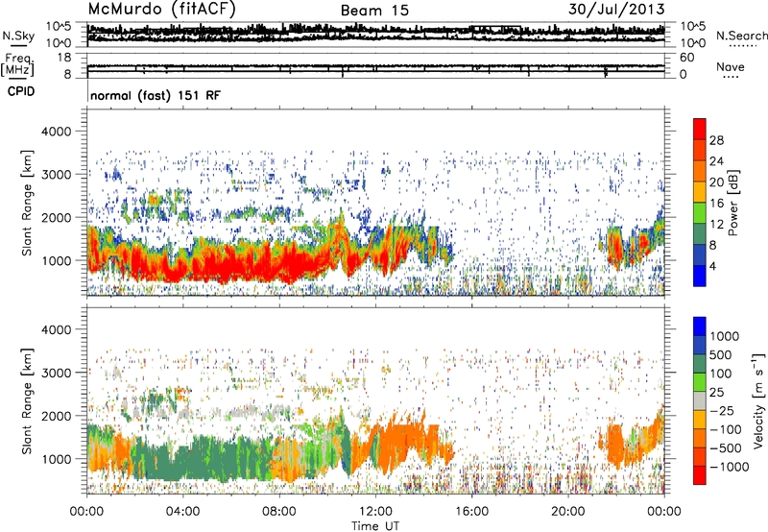Click the Freq. [MHz] axis label

click(x=18, y=65)
